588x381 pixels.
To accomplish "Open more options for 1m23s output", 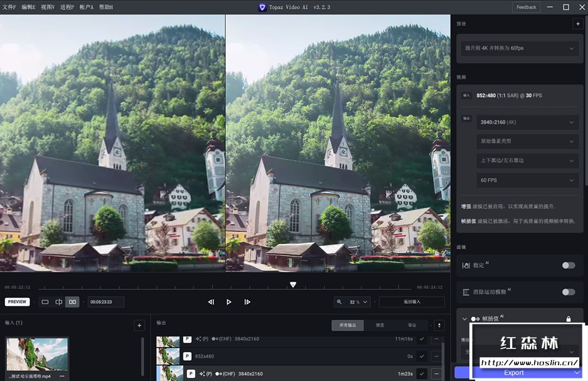I will pos(436,373).
